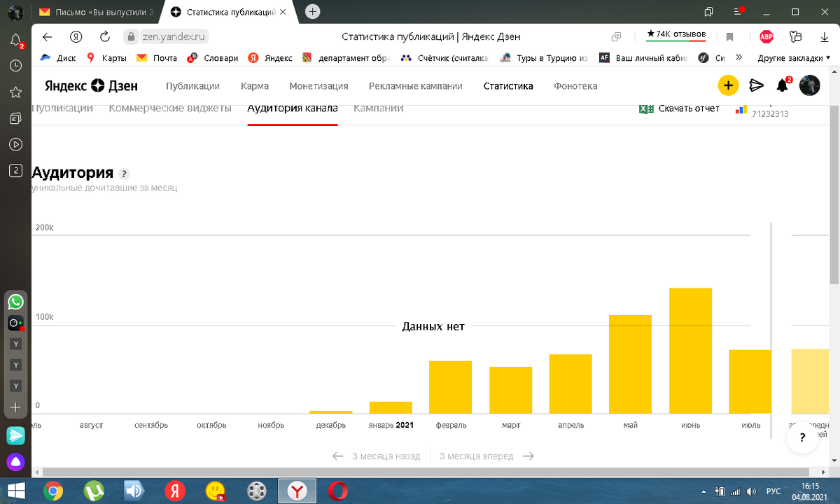Go to Рекламные кампании
The height and width of the screenshot is (504, 840).
pyautogui.click(x=416, y=86)
